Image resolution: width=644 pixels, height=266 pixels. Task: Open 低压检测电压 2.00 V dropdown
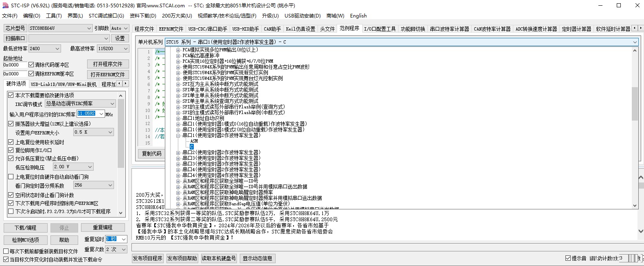(x=73, y=167)
